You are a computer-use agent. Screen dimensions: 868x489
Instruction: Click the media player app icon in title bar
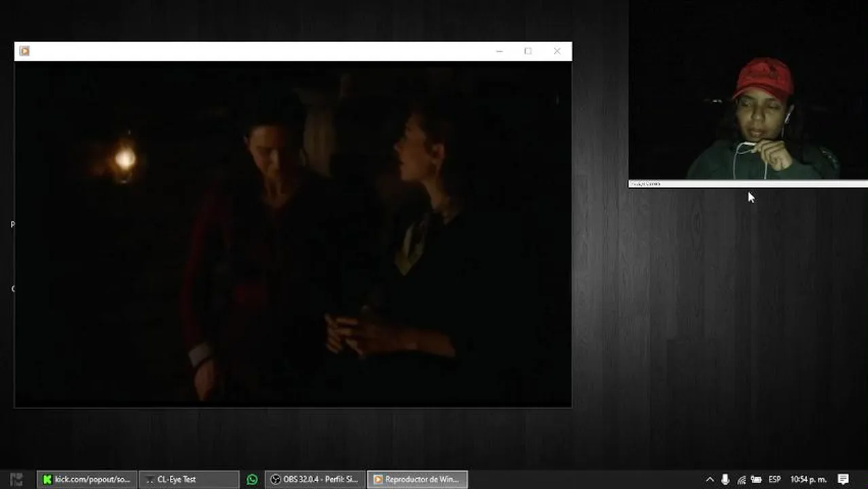click(24, 51)
